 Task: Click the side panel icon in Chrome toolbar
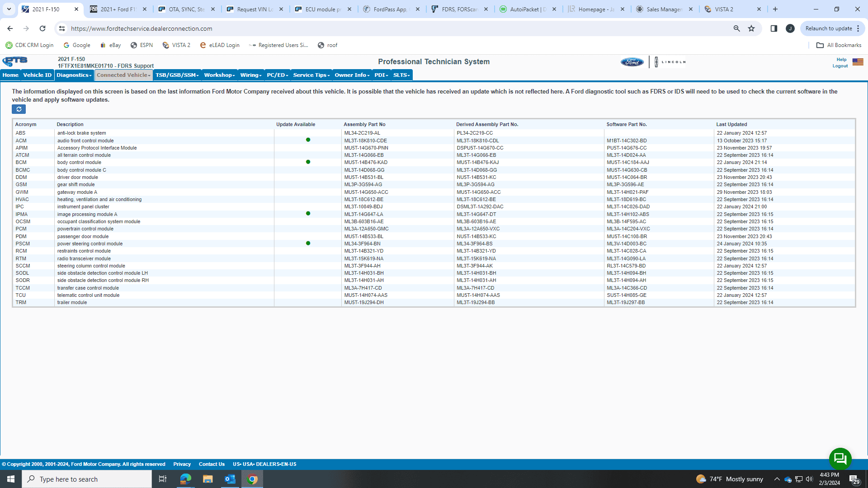774,28
